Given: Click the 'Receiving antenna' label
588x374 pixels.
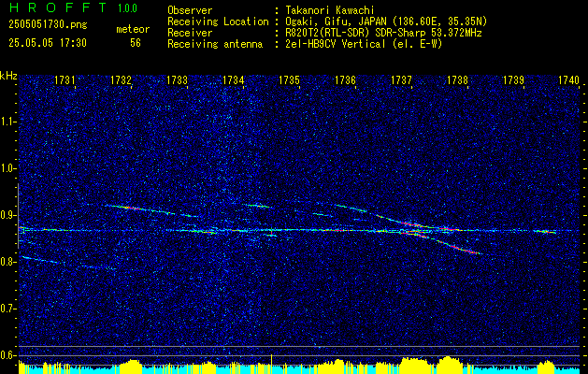Looking at the screenshot, I should click(x=215, y=44).
